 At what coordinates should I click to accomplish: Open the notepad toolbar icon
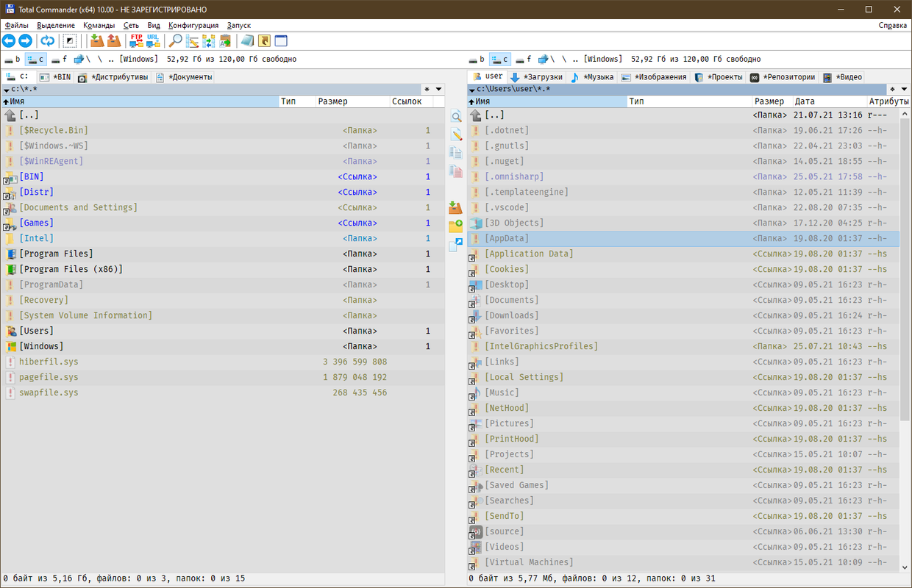[x=247, y=41]
